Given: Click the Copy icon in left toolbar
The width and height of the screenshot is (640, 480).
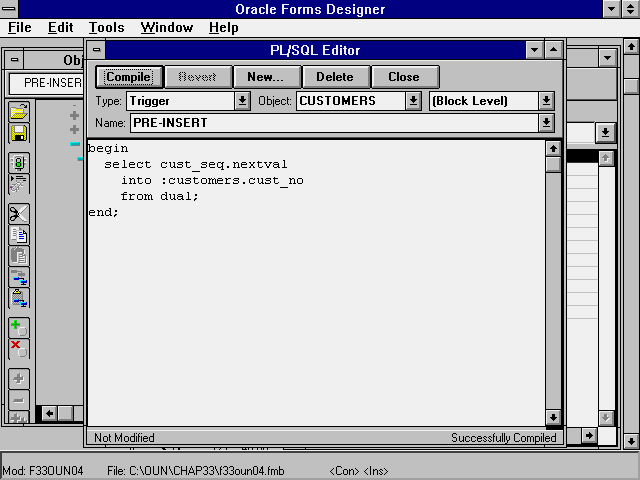Looking at the screenshot, I should click(x=18, y=235).
